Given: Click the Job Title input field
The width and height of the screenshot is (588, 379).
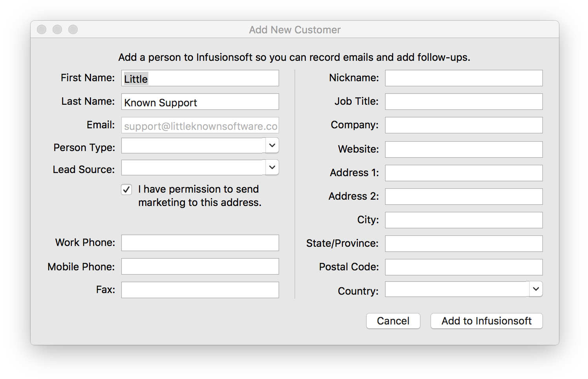Looking at the screenshot, I should (x=464, y=102).
